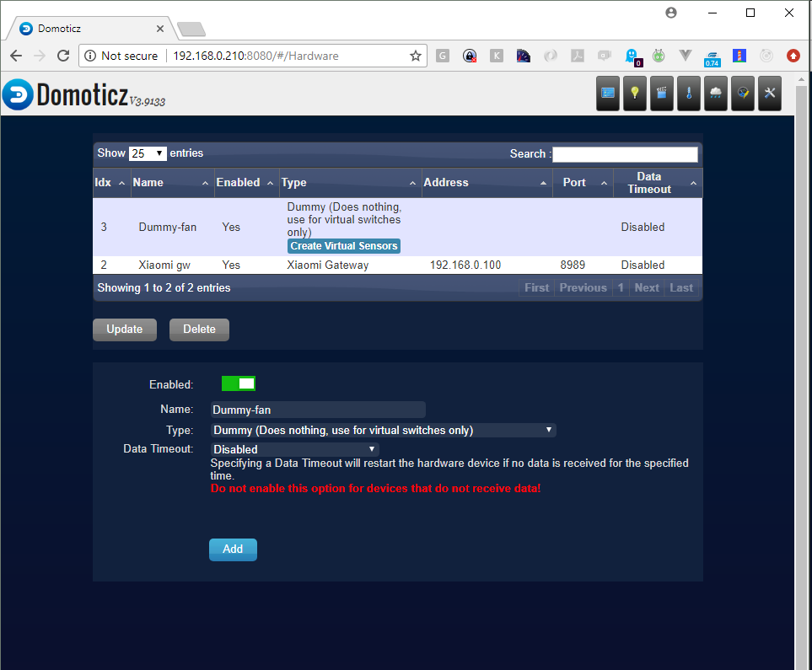
Task: Open the Weather rain cloud icon
Action: click(x=715, y=94)
